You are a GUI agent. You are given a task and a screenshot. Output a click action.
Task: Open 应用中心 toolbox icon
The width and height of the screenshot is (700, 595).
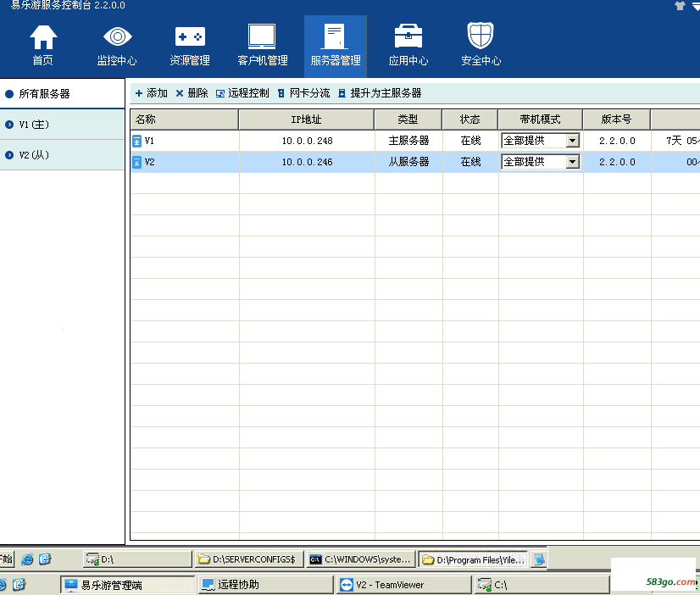tap(408, 36)
